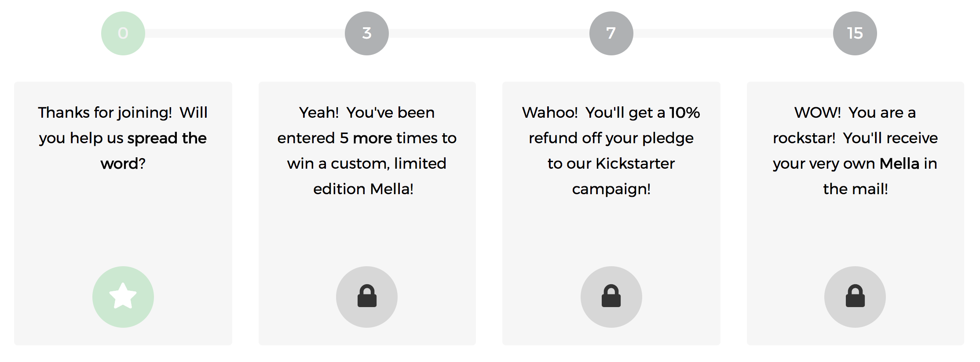The image size is (980, 362).
Task: Click the lock icon under the 10% refund card
Action: (611, 297)
